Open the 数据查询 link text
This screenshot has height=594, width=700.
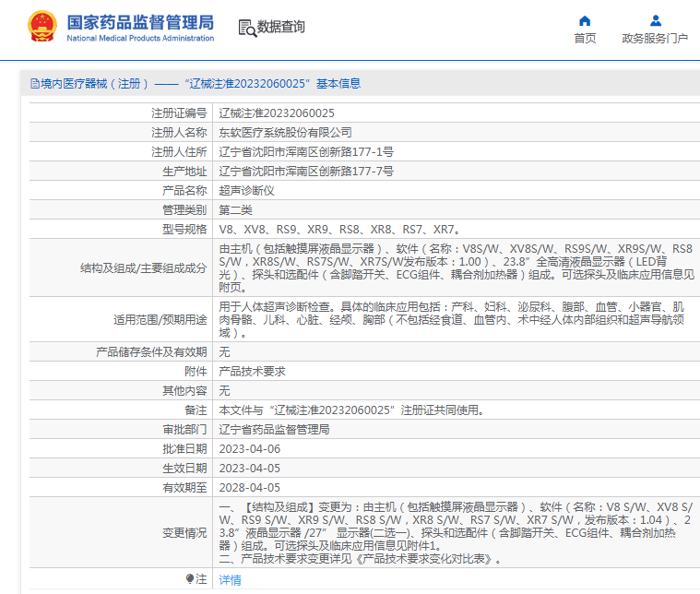click(x=281, y=28)
